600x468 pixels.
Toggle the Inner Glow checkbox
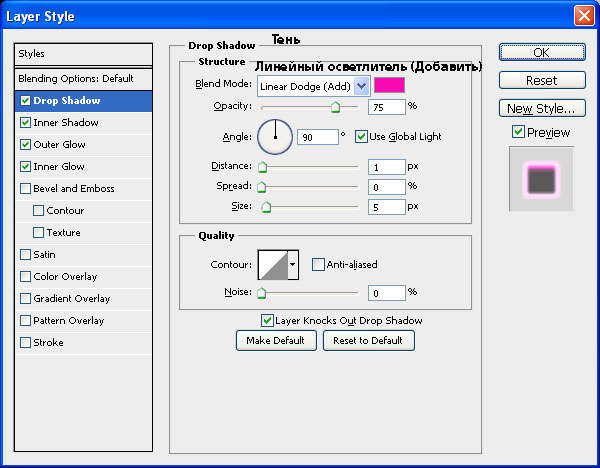click(26, 166)
